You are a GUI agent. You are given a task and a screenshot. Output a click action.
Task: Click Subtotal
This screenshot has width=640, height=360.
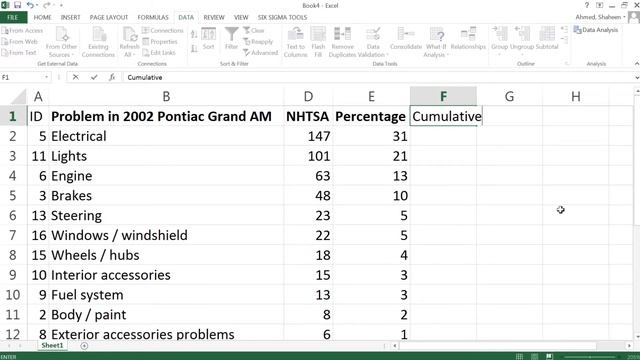coord(547,39)
